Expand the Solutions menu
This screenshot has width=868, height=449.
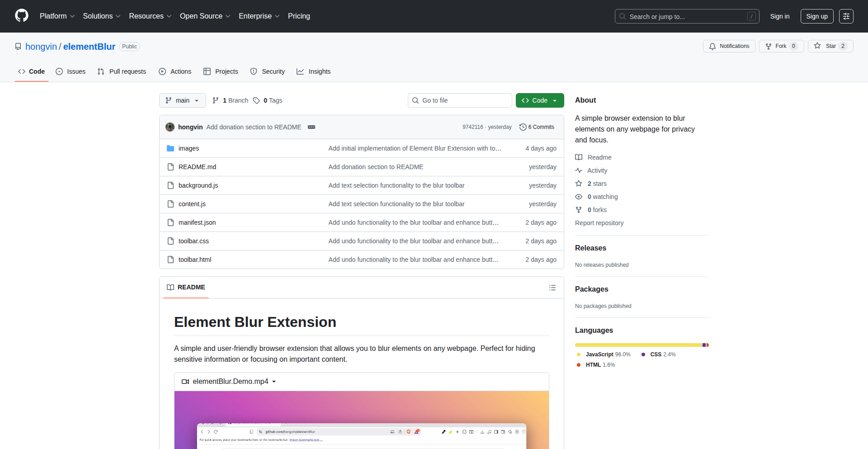point(102,16)
